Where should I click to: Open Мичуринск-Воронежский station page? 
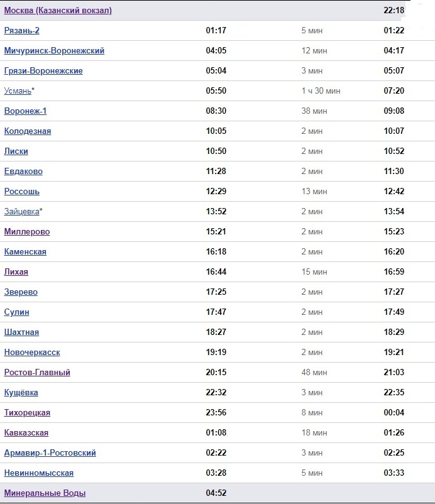point(54,51)
